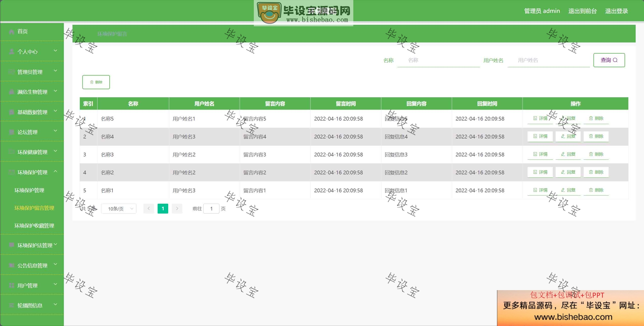Click the person icon beside 个人中心
The width and height of the screenshot is (644, 326).
coord(11,52)
